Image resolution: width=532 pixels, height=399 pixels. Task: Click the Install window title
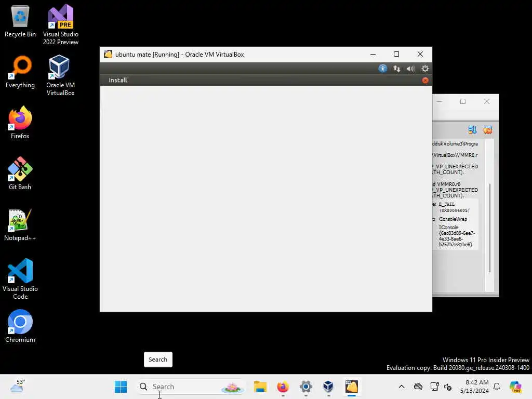(118, 80)
